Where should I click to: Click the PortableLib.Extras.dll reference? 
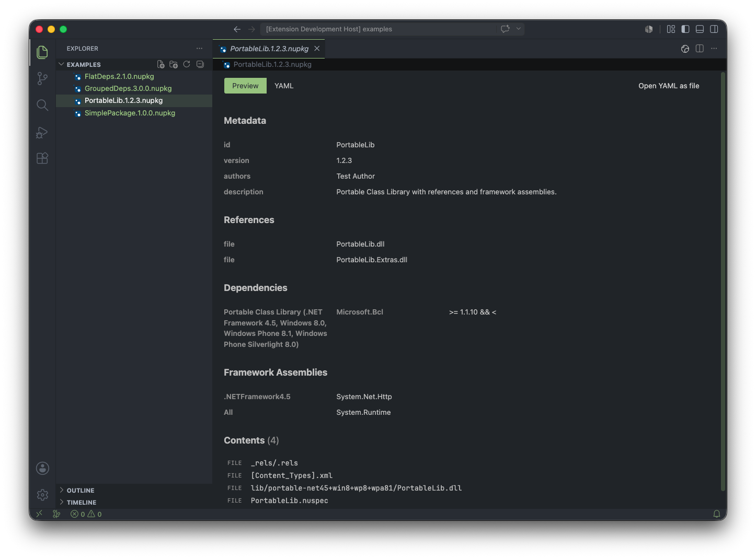coord(372,260)
